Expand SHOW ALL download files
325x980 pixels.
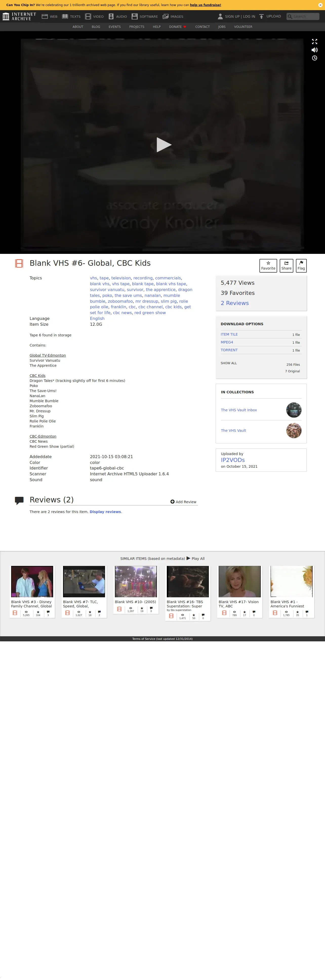coord(229,363)
